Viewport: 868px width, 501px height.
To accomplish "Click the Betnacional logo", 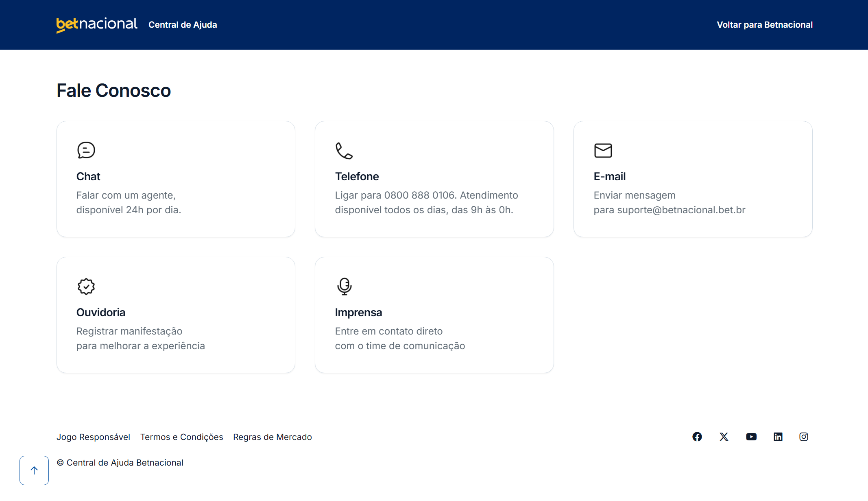I will [96, 24].
